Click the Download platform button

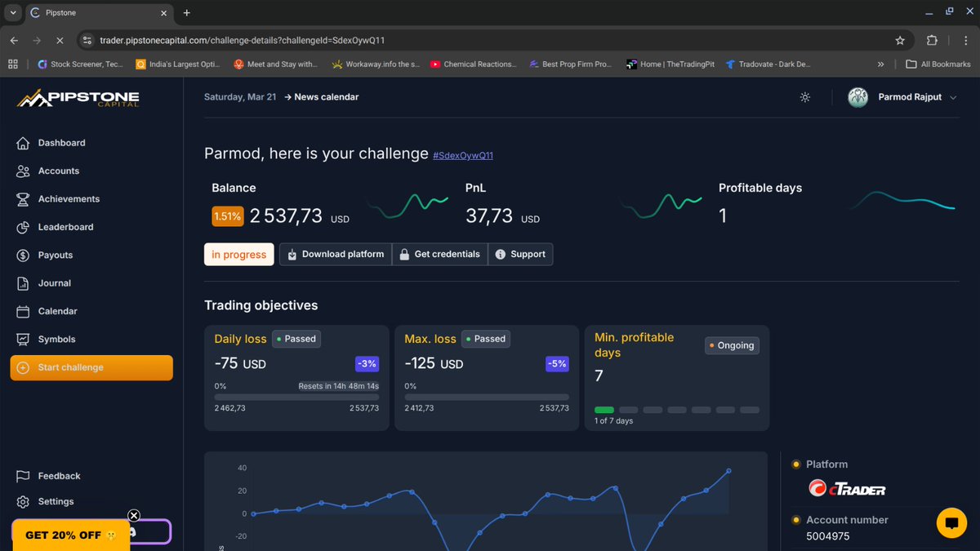336,255
